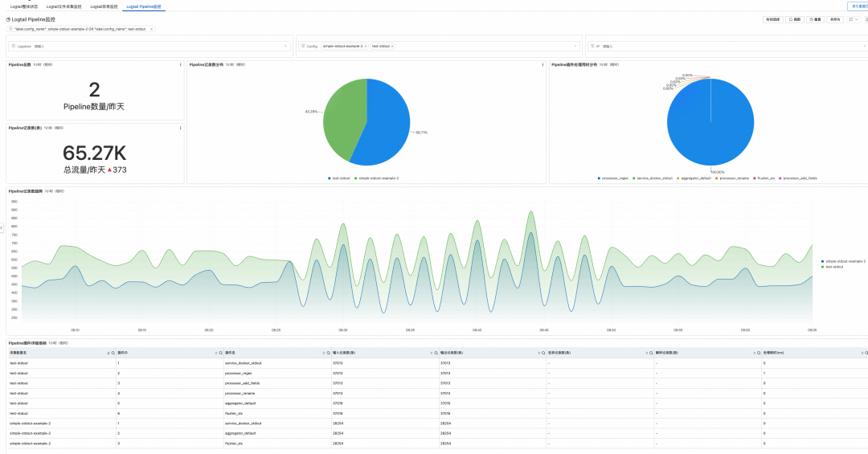This screenshot has height=454, width=868.
Task: Click the 重置 reset button
Action: point(816,19)
